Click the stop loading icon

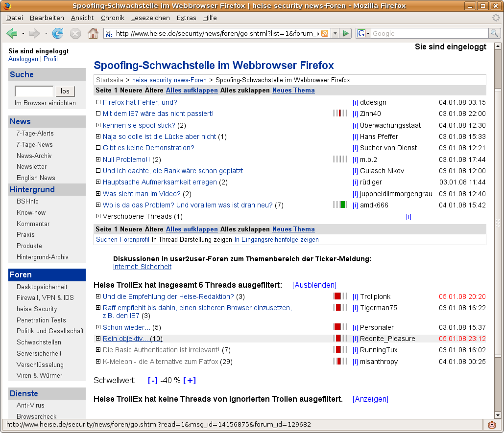click(x=75, y=33)
